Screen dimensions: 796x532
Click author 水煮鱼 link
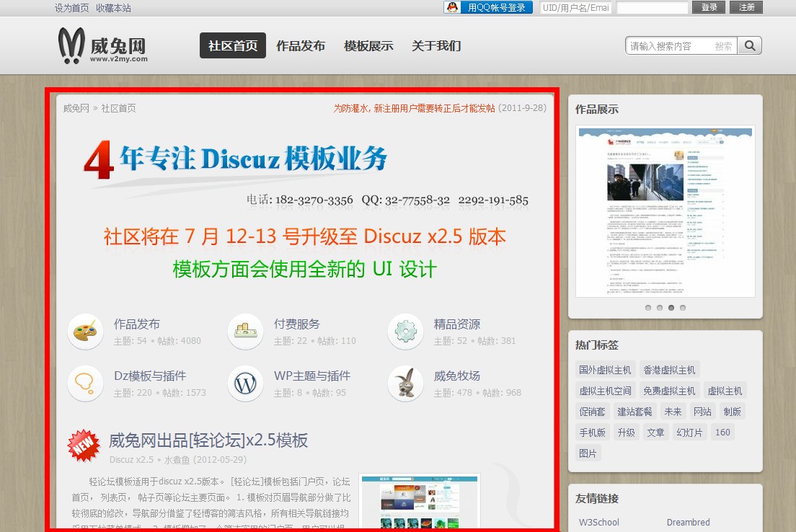click(x=177, y=459)
